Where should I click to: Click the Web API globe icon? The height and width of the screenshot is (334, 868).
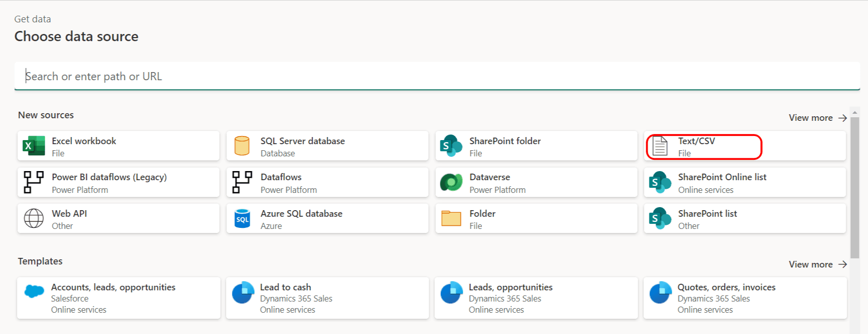(34, 218)
